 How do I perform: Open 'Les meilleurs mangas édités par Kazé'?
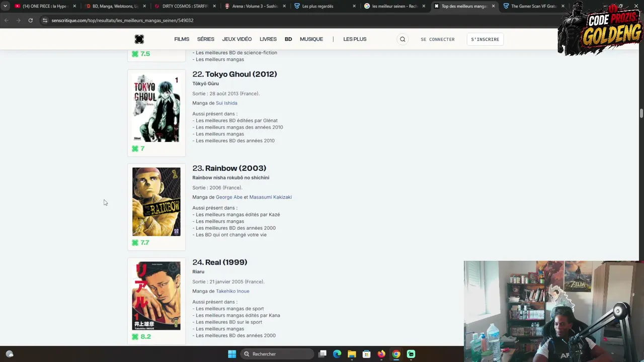coord(238,215)
